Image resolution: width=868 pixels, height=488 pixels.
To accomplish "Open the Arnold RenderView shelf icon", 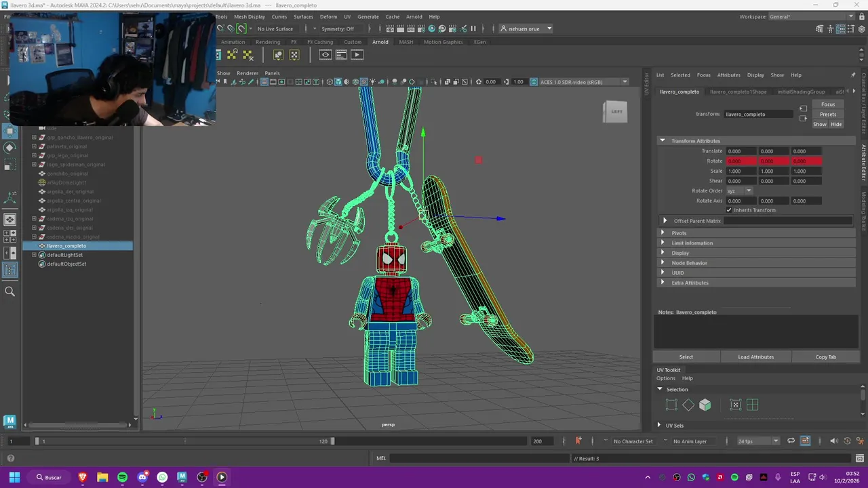I will click(341, 55).
